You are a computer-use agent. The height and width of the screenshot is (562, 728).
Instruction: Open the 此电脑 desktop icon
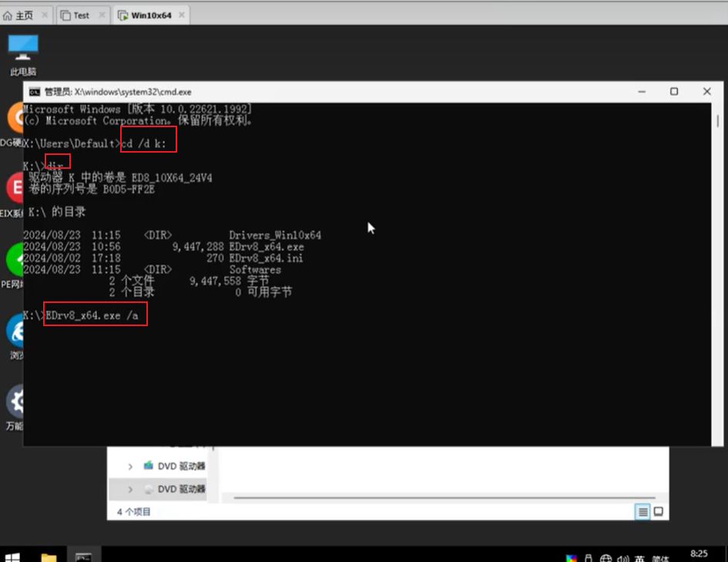[x=23, y=52]
